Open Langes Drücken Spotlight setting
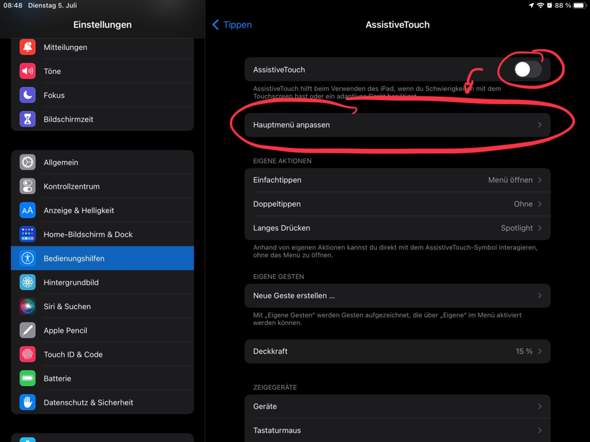Screen dimensions: 590x442 pyautogui.click(x=397, y=228)
